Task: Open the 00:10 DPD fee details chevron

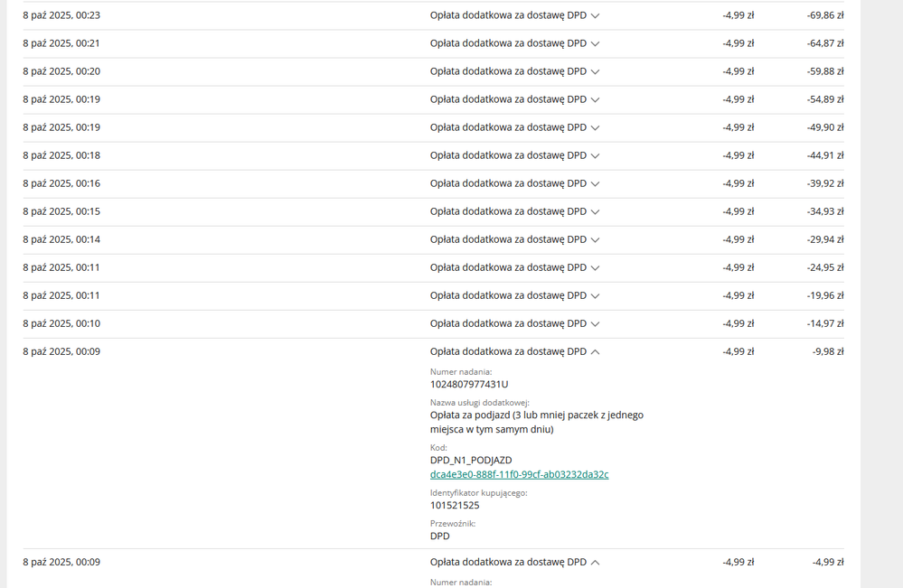Action: (x=595, y=324)
